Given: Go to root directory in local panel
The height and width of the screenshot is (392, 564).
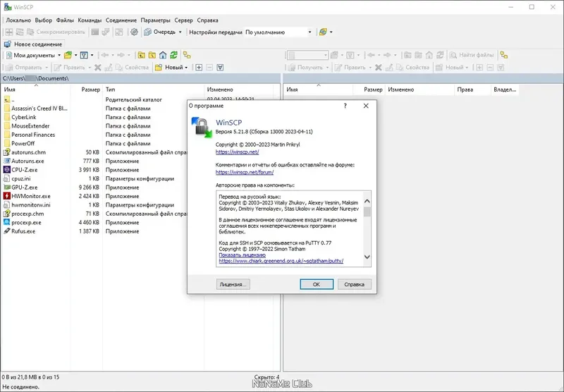Looking at the screenshot, I should (x=152, y=55).
